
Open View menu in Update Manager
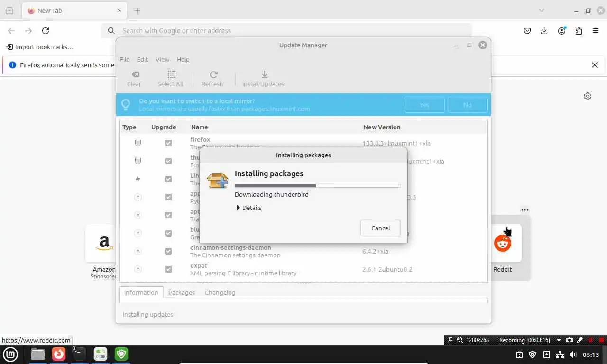tap(162, 59)
